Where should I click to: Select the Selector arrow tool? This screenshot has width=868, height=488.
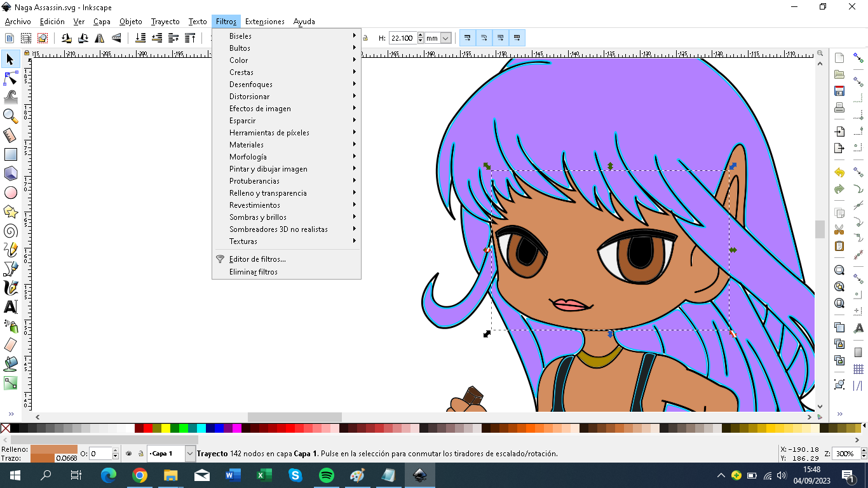click(10, 59)
